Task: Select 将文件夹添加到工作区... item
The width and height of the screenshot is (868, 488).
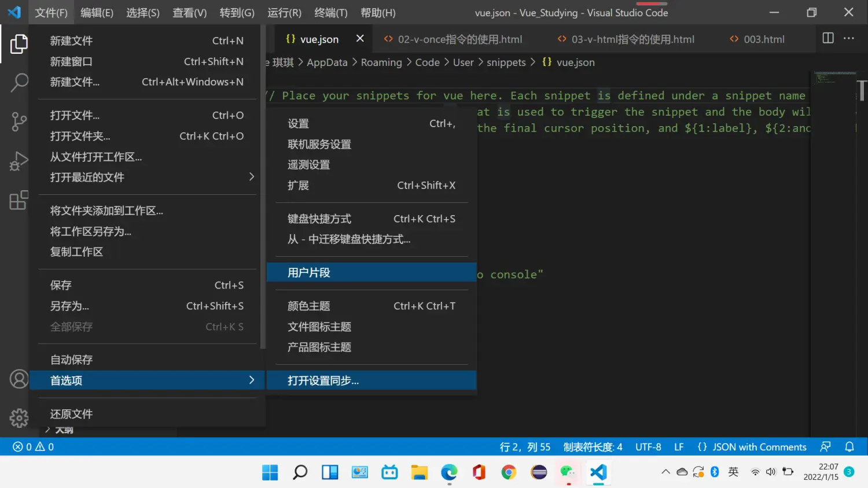Action: [x=147, y=210]
